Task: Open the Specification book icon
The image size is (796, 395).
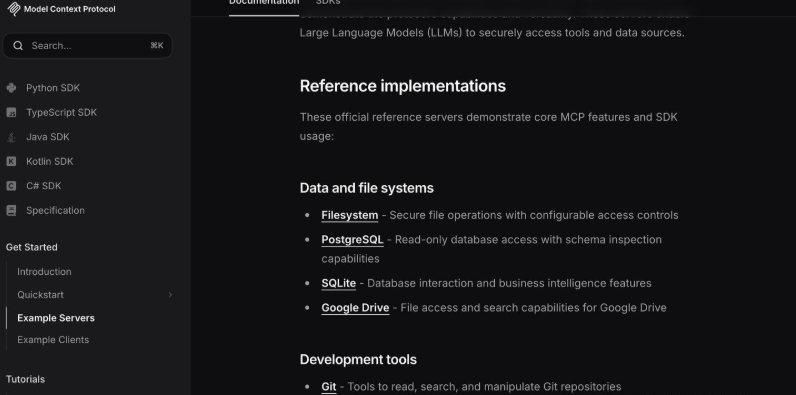Action: [11, 210]
